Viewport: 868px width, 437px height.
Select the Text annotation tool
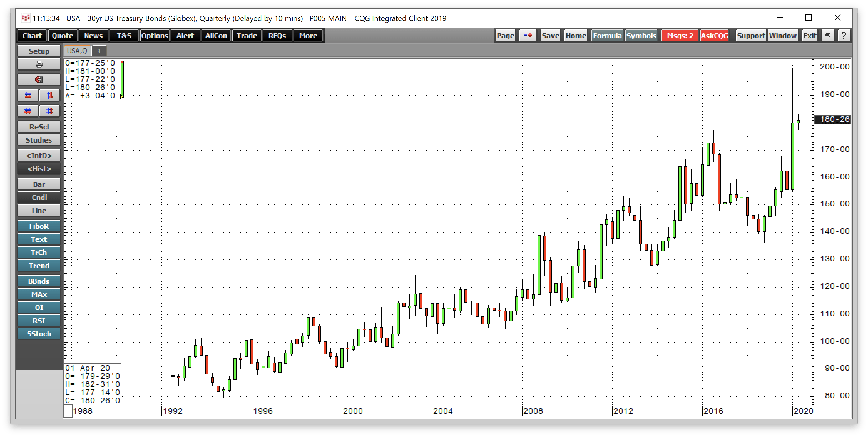(x=39, y=239)
